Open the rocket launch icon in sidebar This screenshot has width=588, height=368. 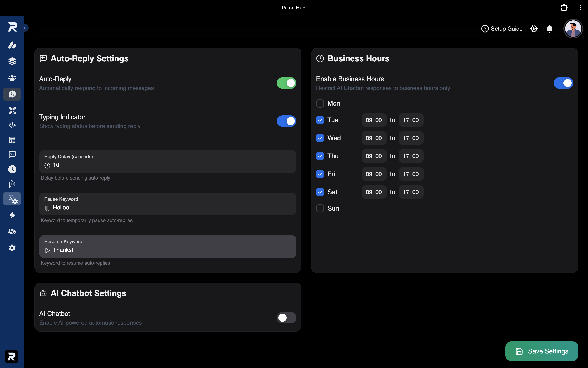click(12, 45)
